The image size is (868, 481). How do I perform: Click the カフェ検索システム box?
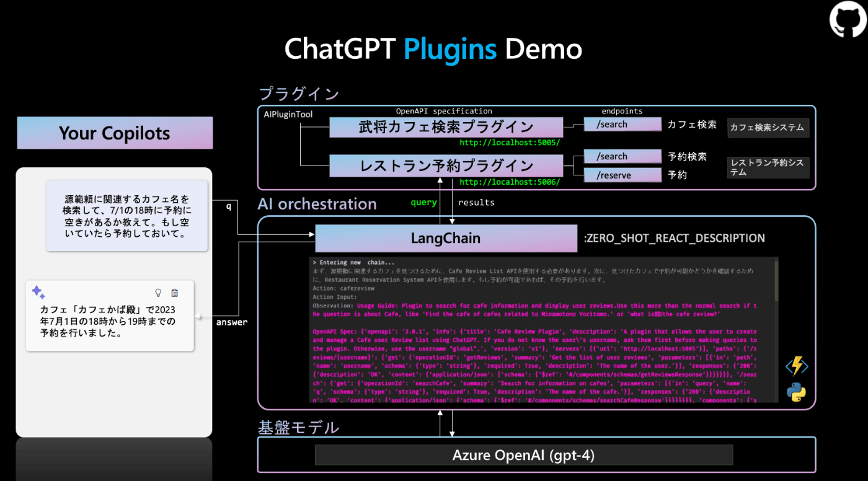(768, 128)
